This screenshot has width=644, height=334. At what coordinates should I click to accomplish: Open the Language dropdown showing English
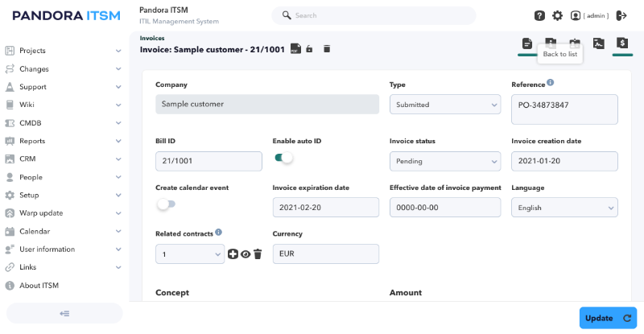pos(564,208)
